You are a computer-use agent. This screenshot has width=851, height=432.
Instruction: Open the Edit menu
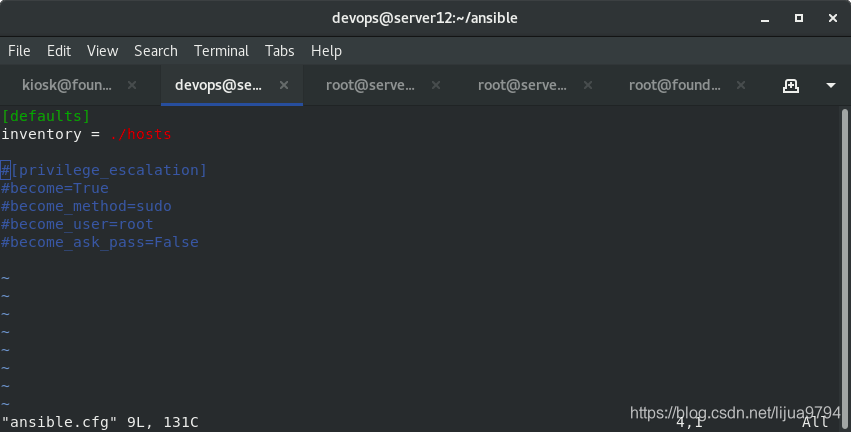pyautogui.click(x=59, y=51)
